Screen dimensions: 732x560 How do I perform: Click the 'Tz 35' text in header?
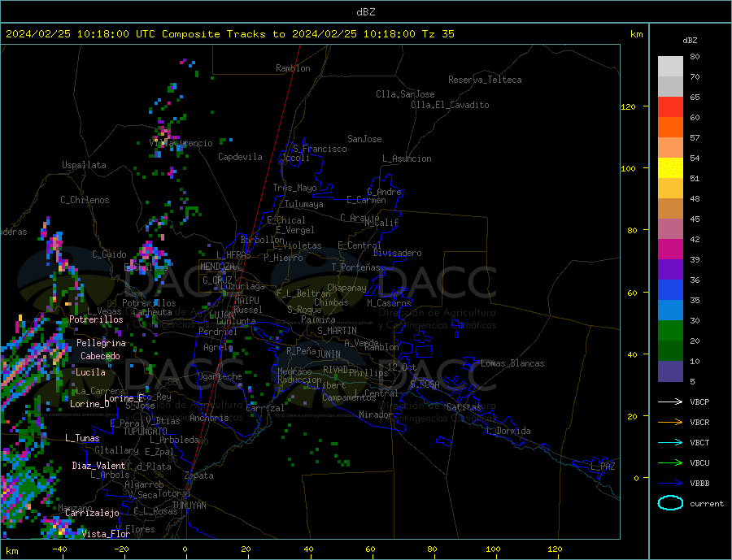(x=438, y=34)
